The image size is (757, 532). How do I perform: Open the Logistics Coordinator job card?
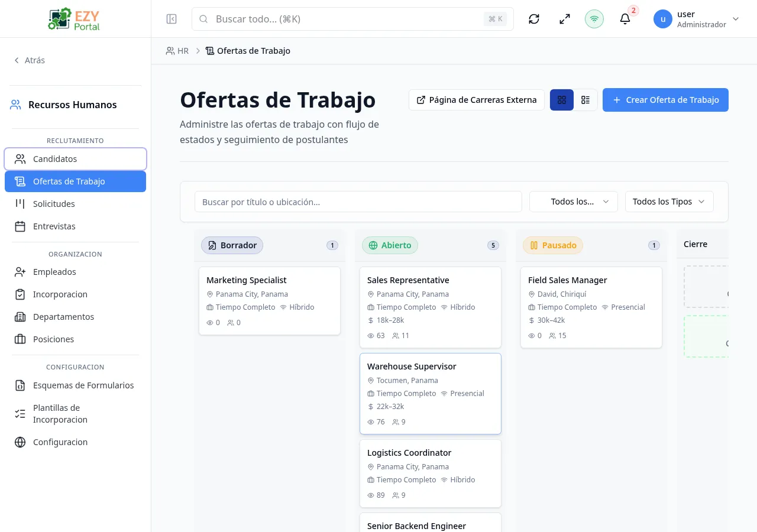431,473
